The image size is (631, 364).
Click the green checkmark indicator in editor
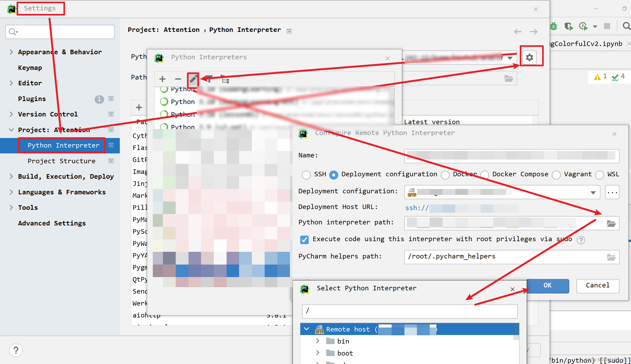click(x=615, y=77)
